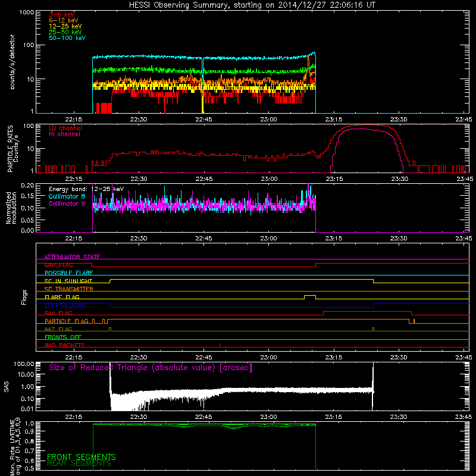Click 23:30 time label below SAS panel
Viewport: 476px width, 476px height.
pos(399,417)
